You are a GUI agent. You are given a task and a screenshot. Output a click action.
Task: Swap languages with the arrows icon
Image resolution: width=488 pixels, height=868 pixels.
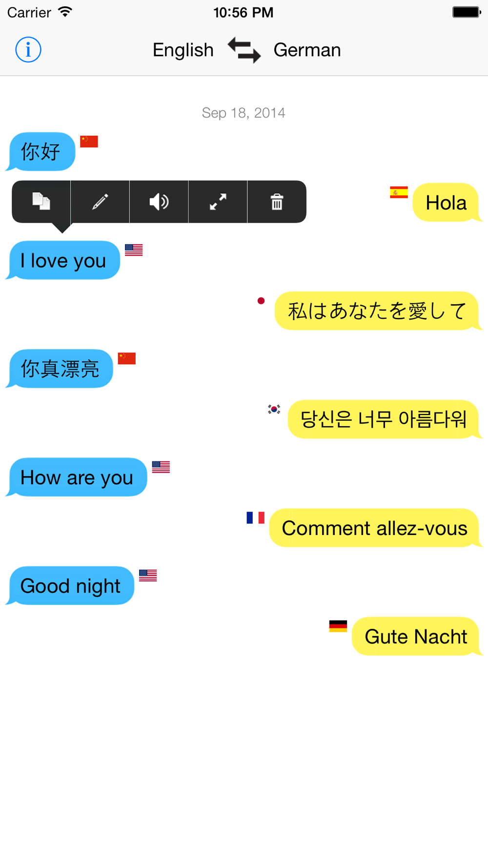tap(244, 50)
